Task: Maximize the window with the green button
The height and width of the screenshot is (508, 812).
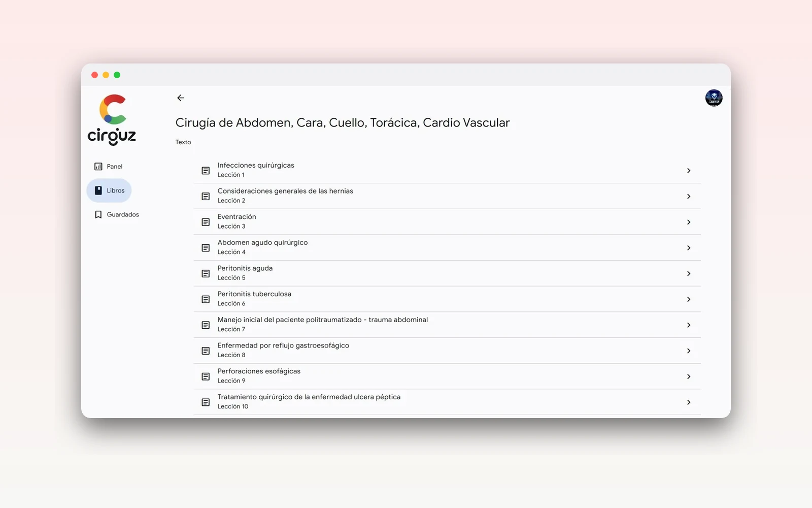Action: click(x=117, y=75)
